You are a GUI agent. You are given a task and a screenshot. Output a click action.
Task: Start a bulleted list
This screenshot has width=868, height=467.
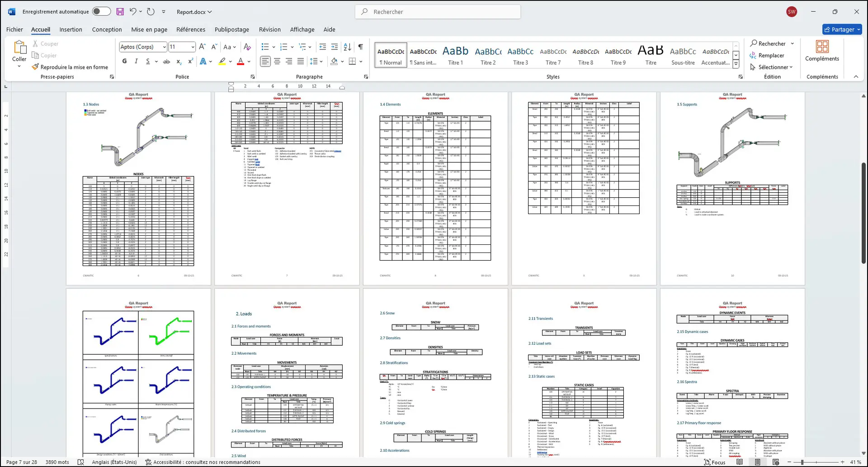265,47
